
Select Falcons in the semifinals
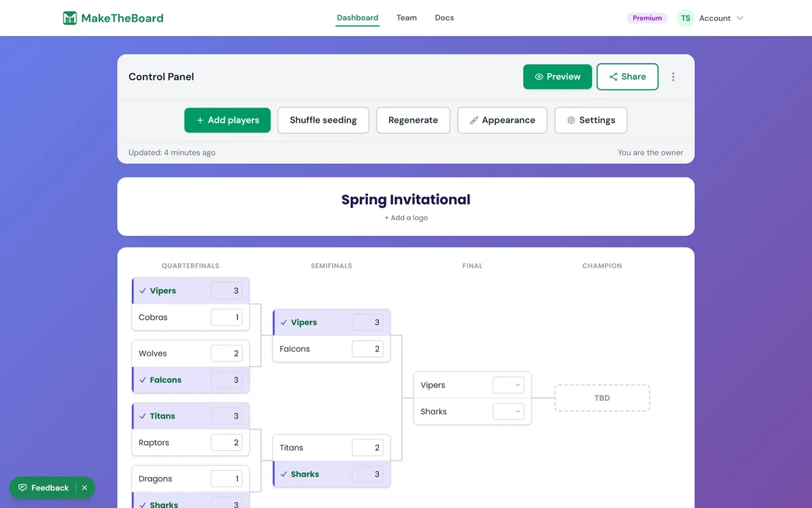[x=332, y=349]
